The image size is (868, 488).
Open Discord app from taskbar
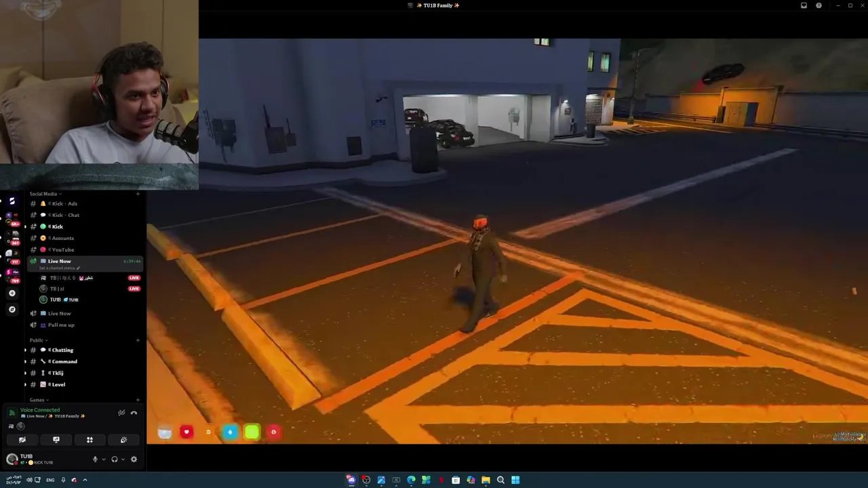click(x=351, y=480)
